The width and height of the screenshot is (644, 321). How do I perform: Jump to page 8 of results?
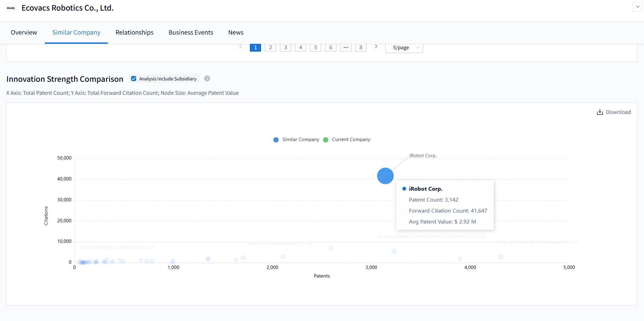(x=361, y=48)
